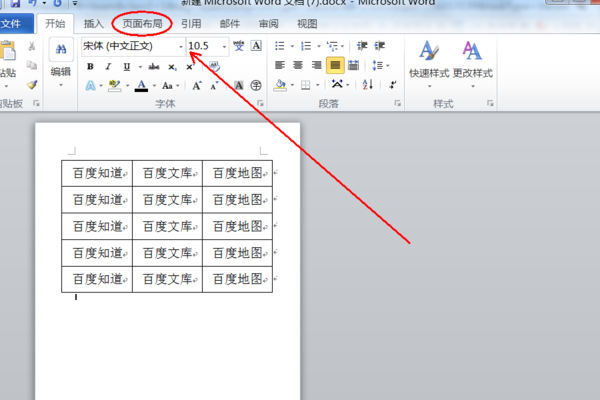Image resolution: width=600 pixels, height=400 pixels.
Task: Click the font color A with black bar
Action: [x=142, y=86]
